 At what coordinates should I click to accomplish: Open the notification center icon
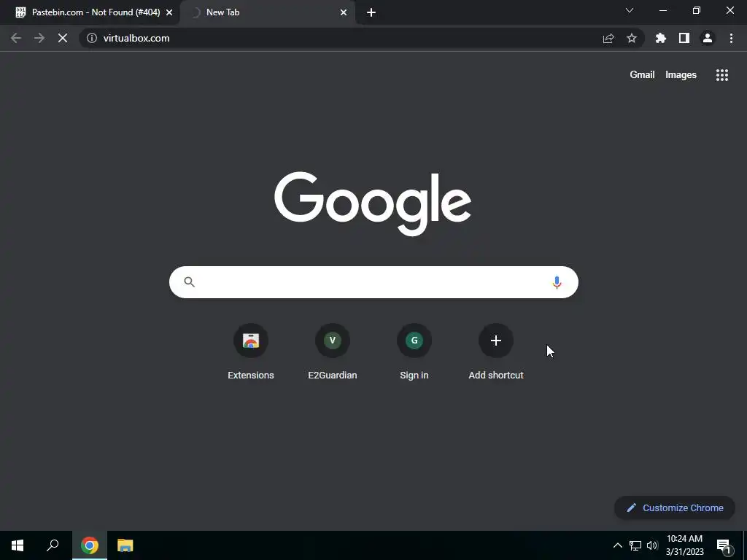point(724,545)
